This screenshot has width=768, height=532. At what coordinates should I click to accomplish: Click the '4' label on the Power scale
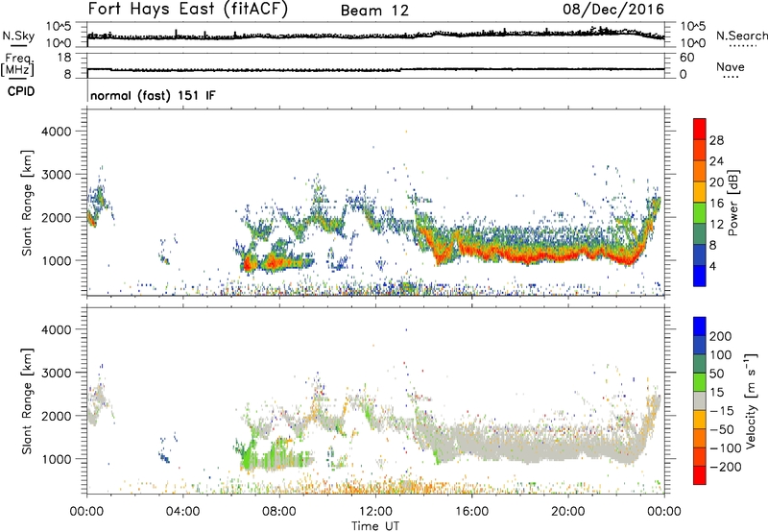click(712, 267)
